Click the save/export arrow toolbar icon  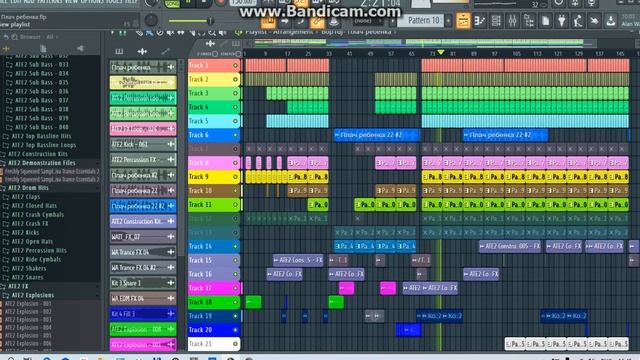[x=611, y=20]
